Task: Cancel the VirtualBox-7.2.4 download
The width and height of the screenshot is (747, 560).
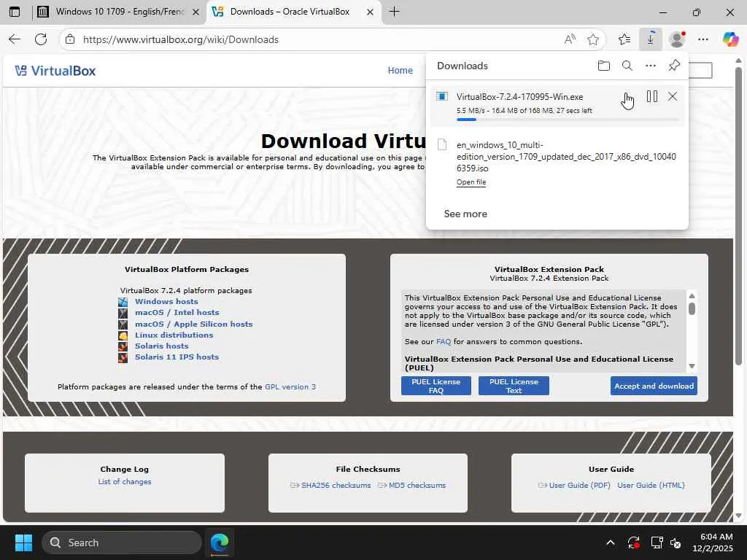Action: pyautogui.click(x=672, y=97)
